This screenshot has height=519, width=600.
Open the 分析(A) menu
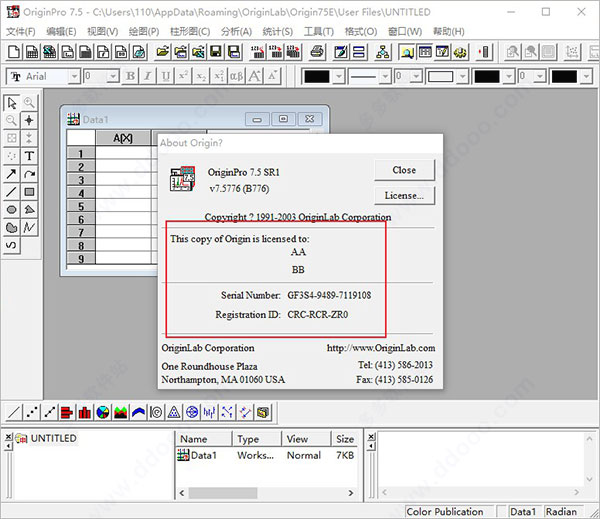tap(236, 31)
